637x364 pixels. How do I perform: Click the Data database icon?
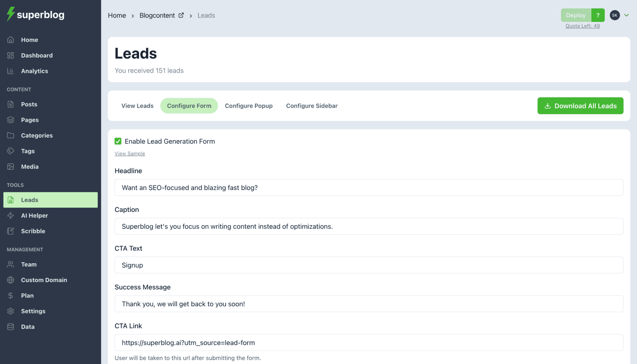11,327
